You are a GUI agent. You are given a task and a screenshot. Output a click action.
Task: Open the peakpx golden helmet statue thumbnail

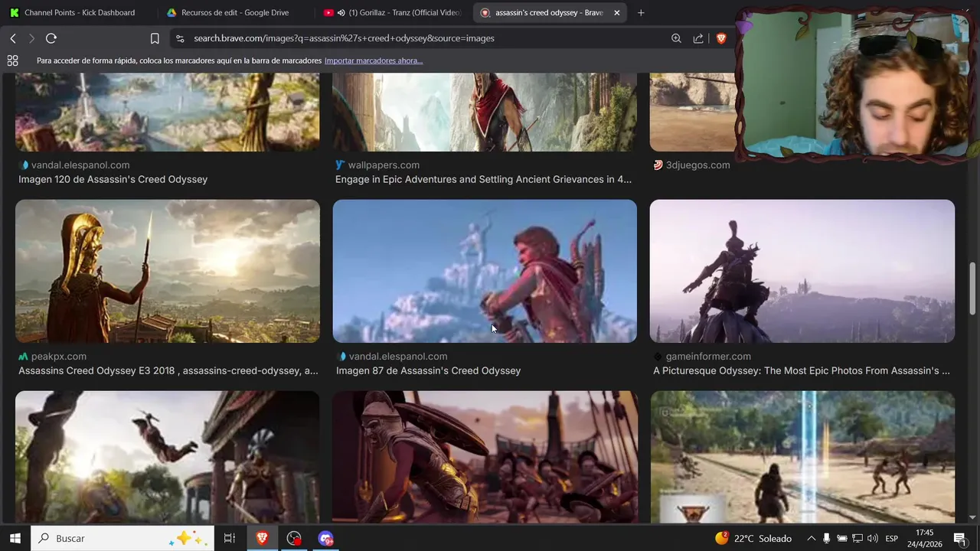[168, 271]
